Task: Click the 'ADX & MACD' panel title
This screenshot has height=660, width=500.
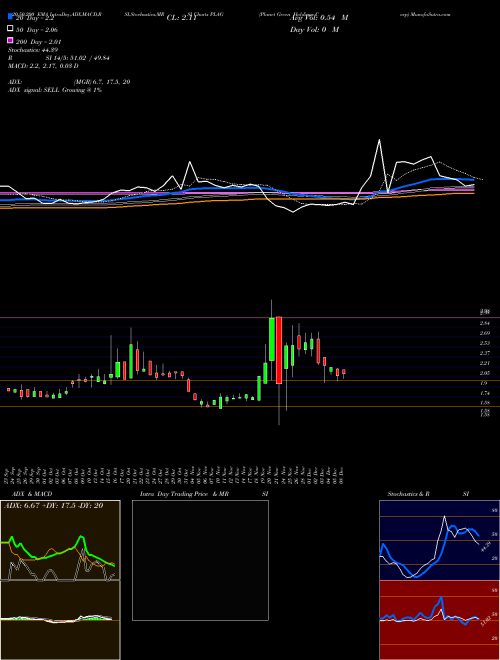Action: coord(32,494)
